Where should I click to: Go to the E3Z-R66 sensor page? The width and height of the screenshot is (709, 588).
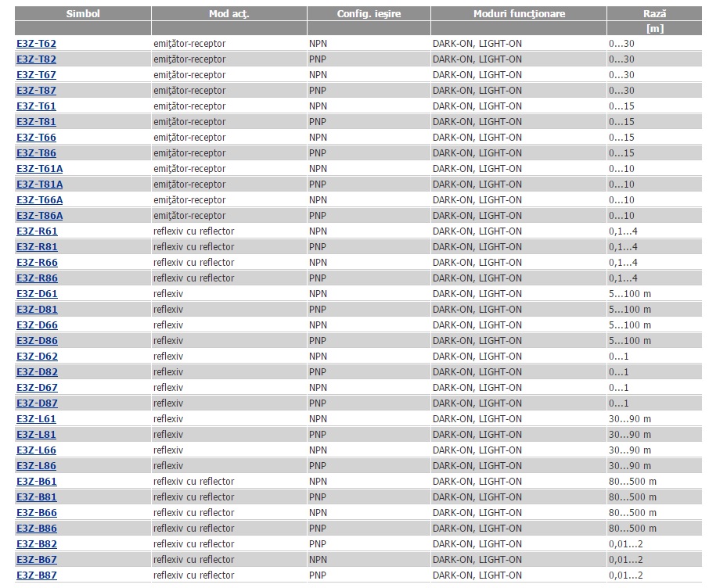[x=37, y=263]
